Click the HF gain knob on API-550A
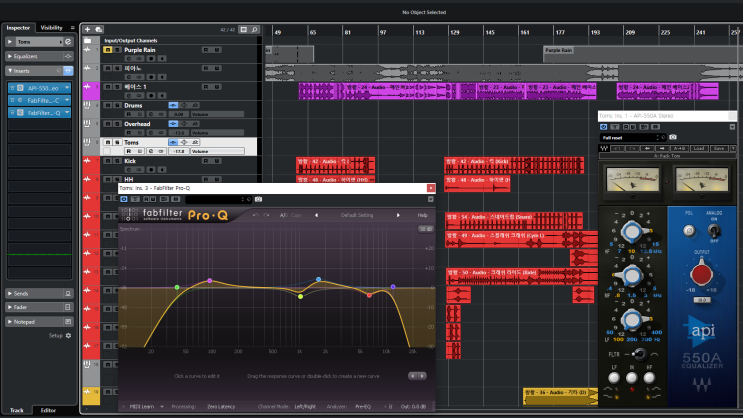Viewport: 743px width, 418px height. [631, 231]
